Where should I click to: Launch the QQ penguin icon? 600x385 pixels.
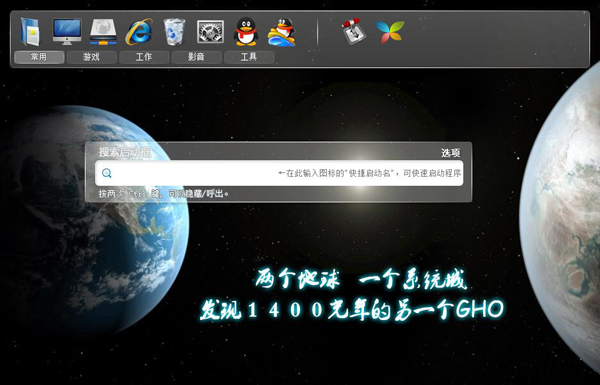(246, 32)
